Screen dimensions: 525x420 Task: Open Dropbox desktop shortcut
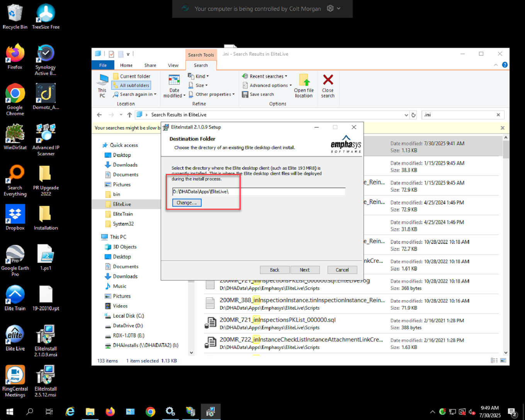pyautogui.click(x=15, y=218)
